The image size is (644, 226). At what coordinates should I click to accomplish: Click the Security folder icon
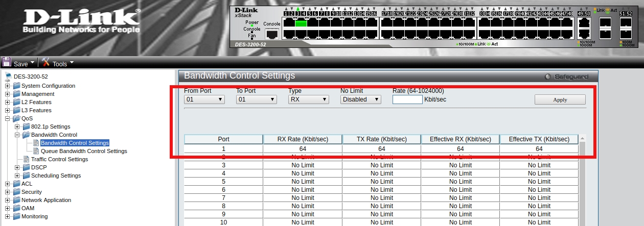point(16,192)
